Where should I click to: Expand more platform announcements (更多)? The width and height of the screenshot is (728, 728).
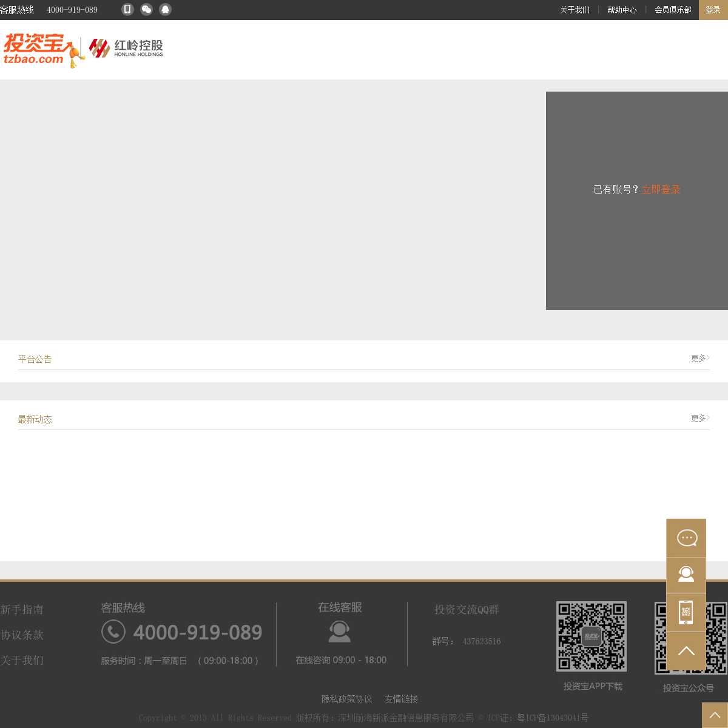pos(699,359)
